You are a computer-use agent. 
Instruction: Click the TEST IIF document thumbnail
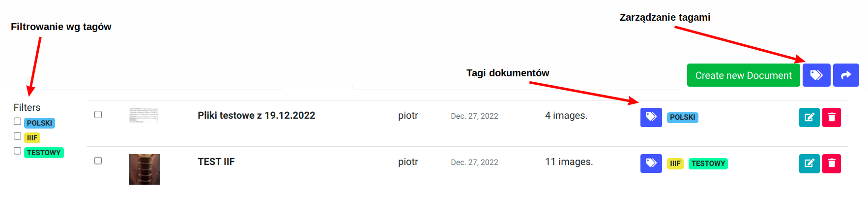click(x=144, y=169)
